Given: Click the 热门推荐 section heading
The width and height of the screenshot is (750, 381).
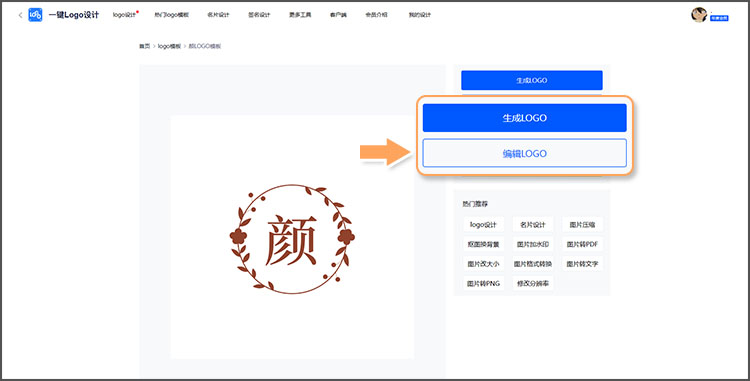Looking at the screenshot, I should point(475,204).
